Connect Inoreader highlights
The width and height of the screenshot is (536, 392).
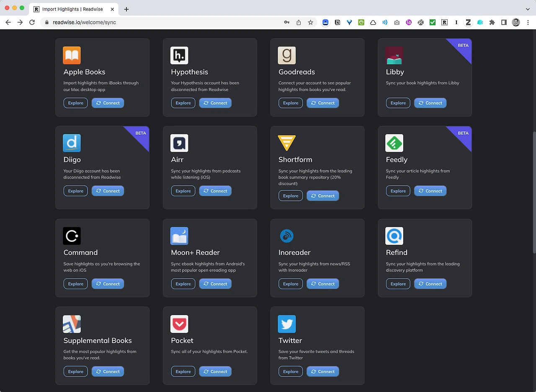pyautogui.click(x=323, y=284)
